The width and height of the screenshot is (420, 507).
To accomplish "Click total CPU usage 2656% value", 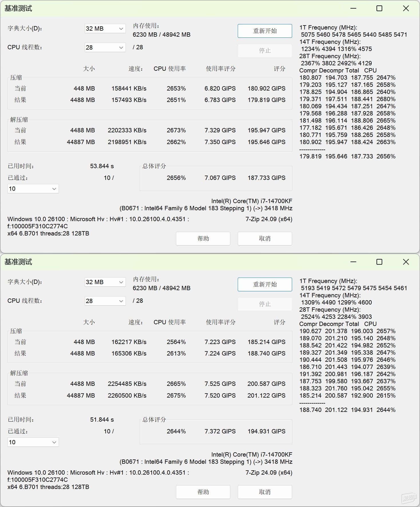I will pyautogui.click(x=176, y=178).
